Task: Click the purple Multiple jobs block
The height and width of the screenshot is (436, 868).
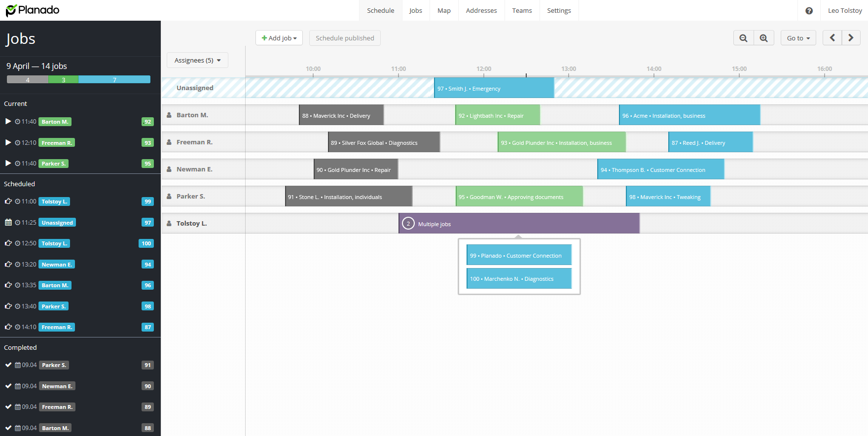Action: point(519,224)
